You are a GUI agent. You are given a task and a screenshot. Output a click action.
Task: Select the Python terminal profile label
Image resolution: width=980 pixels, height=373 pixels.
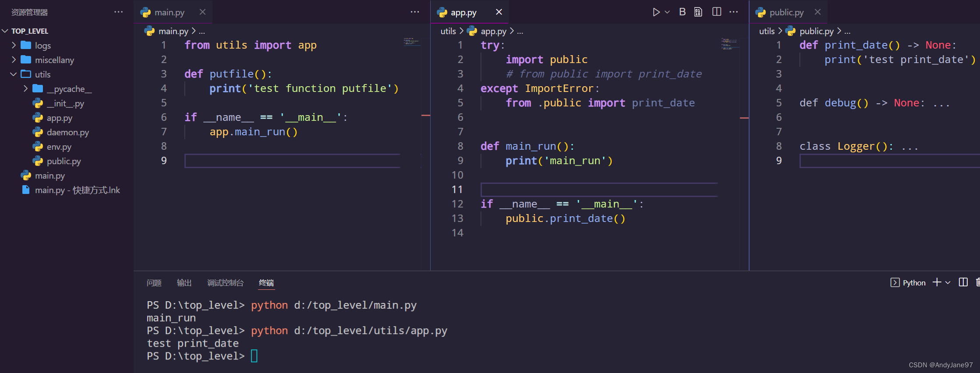point(914,283)
